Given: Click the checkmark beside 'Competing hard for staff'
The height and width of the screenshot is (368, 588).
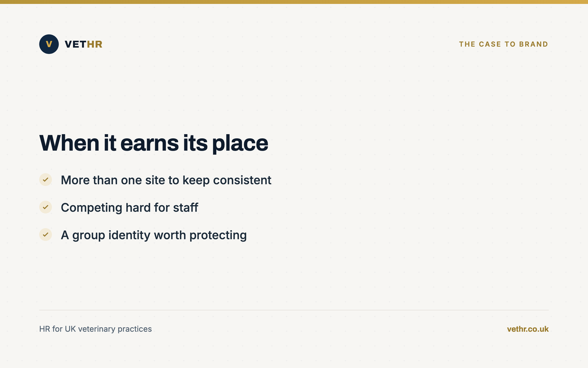Looking at the screenshot, I should tap(45, 207).
